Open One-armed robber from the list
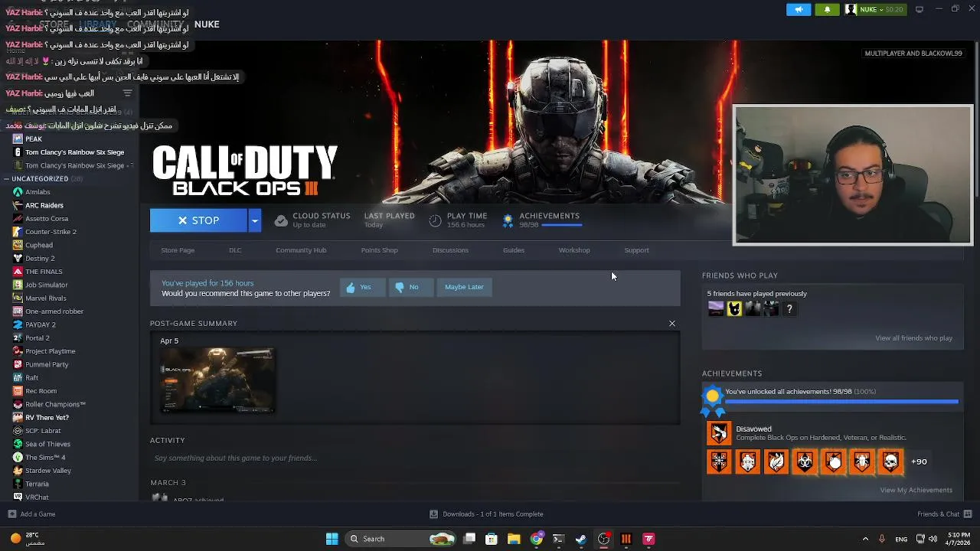Image resolution: width=980 pixels, height=551 pixels. pyautogui.click(x=54, y=311)
